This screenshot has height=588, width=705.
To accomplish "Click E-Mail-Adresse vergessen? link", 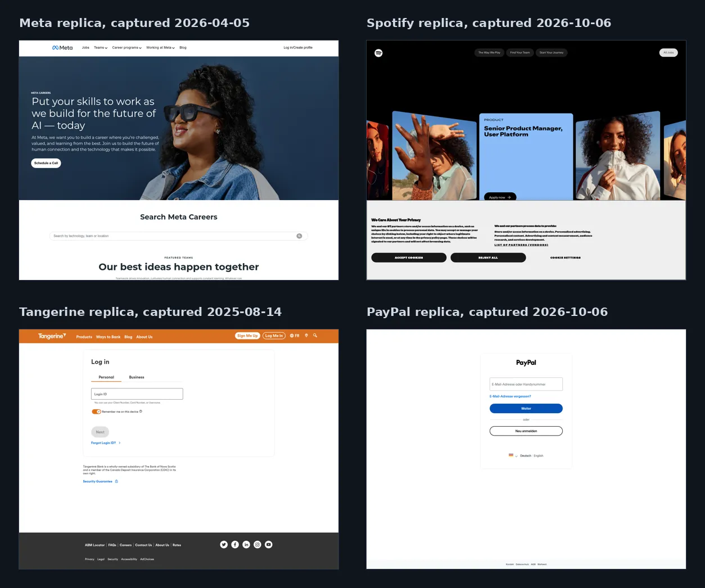I will 510,396.
